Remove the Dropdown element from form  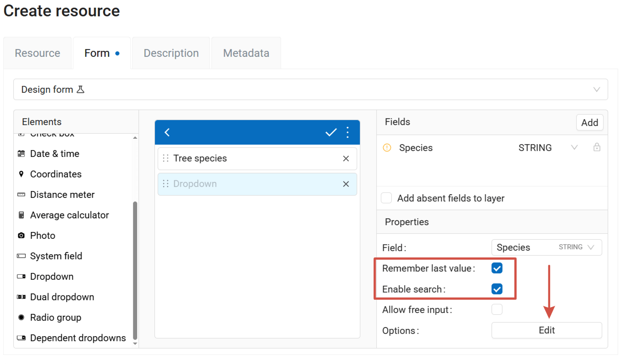tap(346, 184)
